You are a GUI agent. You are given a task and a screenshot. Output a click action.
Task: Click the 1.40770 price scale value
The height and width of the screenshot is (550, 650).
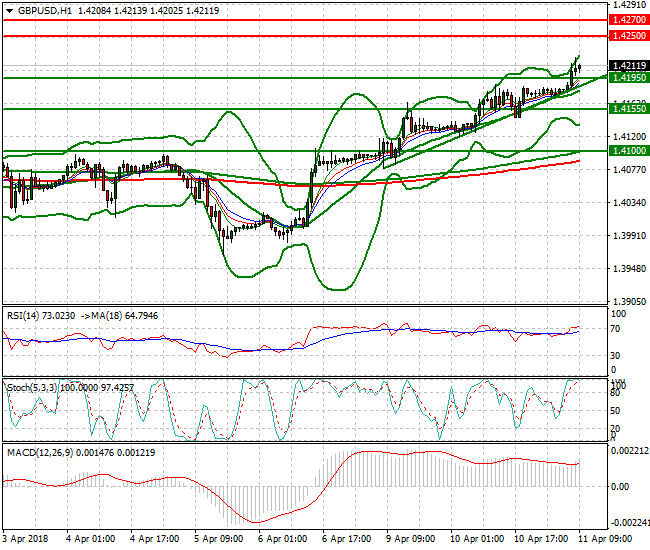pos(629,170)
